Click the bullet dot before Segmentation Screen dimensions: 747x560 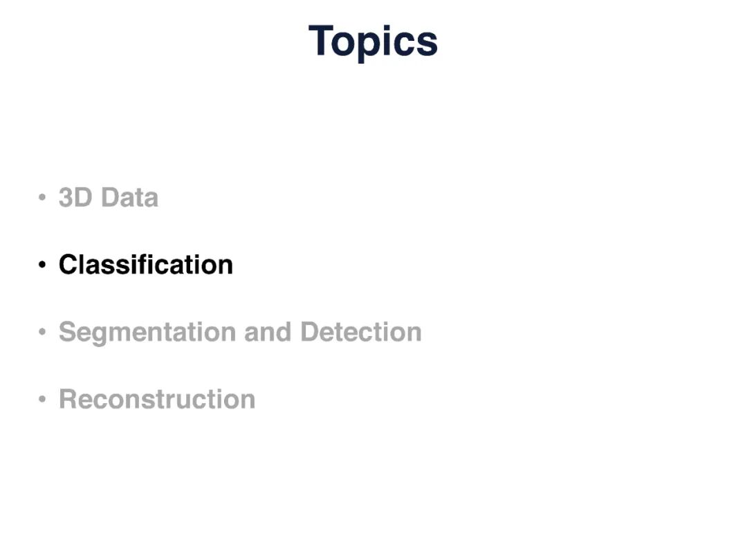coord(43,333)
